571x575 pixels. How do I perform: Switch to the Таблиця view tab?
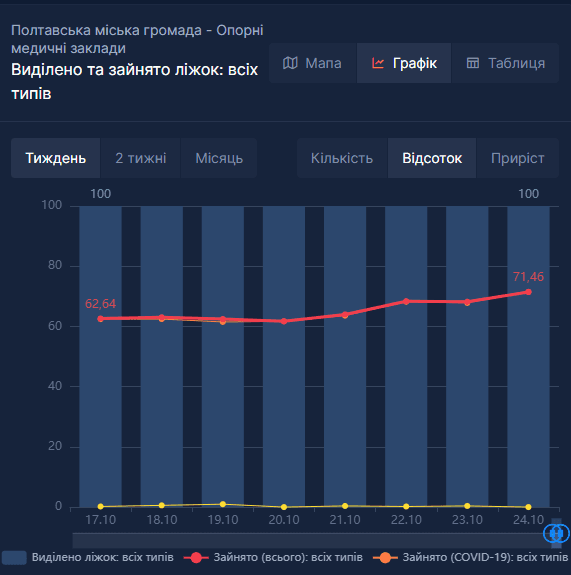pos(505,63)
